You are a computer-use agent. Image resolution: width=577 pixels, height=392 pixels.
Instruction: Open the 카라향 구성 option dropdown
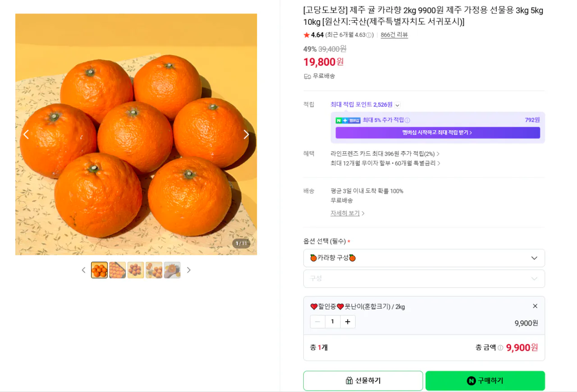(x=424, y=258)
